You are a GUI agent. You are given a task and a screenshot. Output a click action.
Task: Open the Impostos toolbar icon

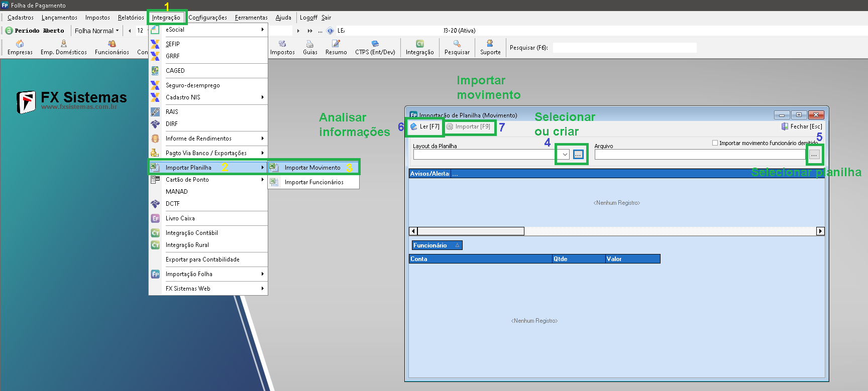coord(282,48)
